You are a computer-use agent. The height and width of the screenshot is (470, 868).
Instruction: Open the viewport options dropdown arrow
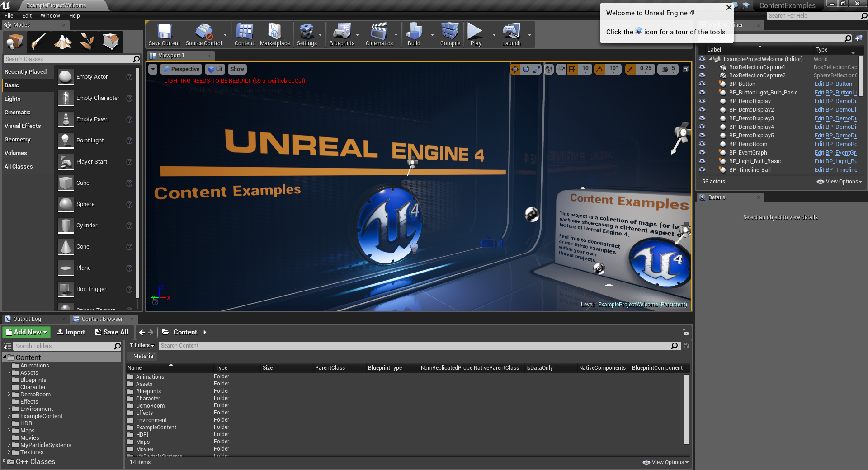pos(153,69)
